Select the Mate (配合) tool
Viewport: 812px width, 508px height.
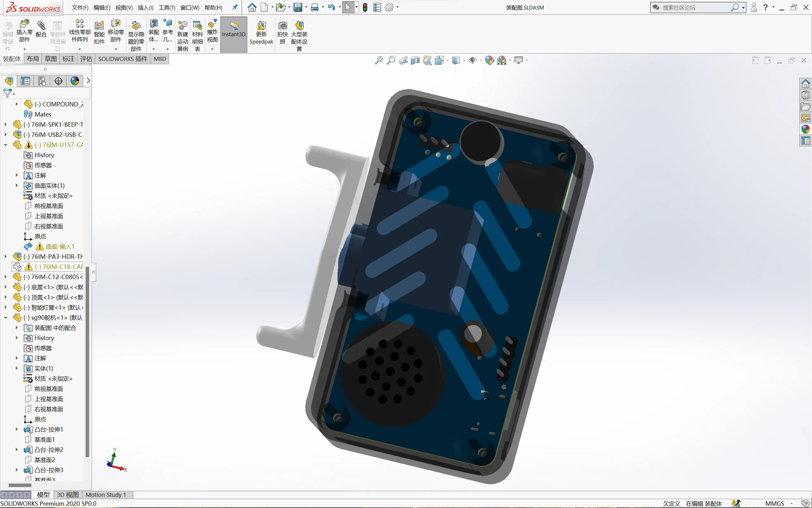(x=41, y=29)
